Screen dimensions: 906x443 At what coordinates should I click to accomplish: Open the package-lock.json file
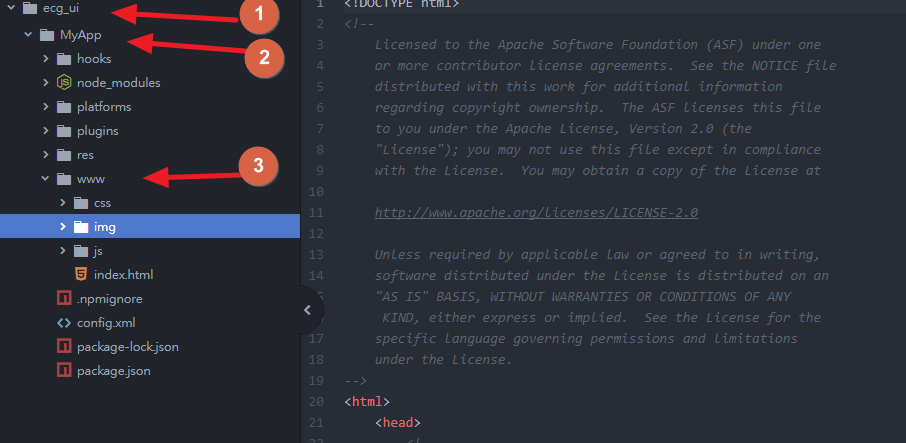click(x=128, y=347)
